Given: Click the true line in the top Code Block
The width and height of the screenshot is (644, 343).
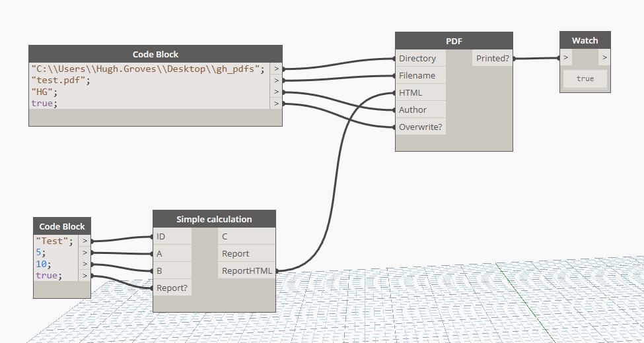Looking at the screenshot, I should [45, 103].
